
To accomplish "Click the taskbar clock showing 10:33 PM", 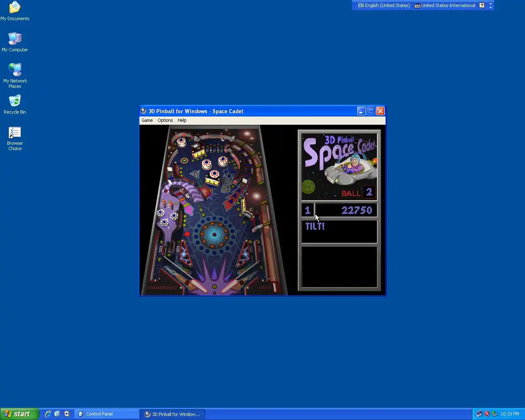I will [x=510, y=414].
